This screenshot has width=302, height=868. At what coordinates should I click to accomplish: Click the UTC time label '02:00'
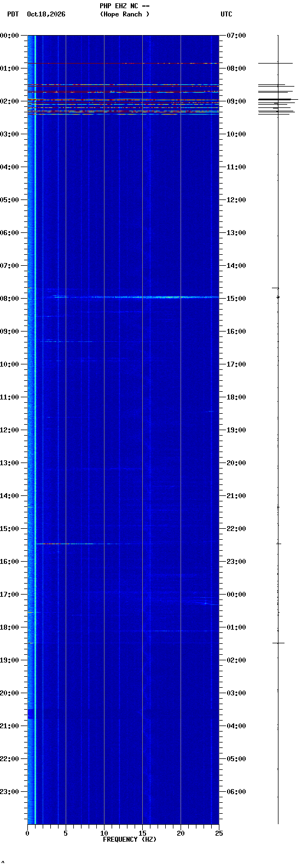(236, 660)
